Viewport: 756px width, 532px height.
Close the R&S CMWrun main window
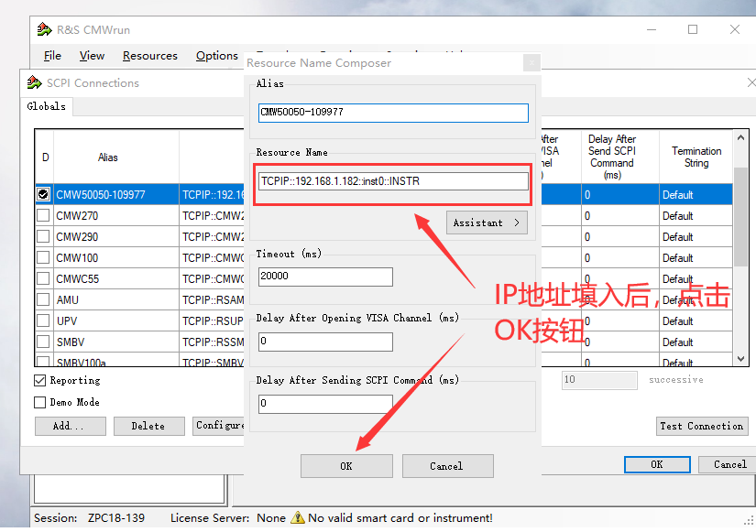(x=734, y=29)
